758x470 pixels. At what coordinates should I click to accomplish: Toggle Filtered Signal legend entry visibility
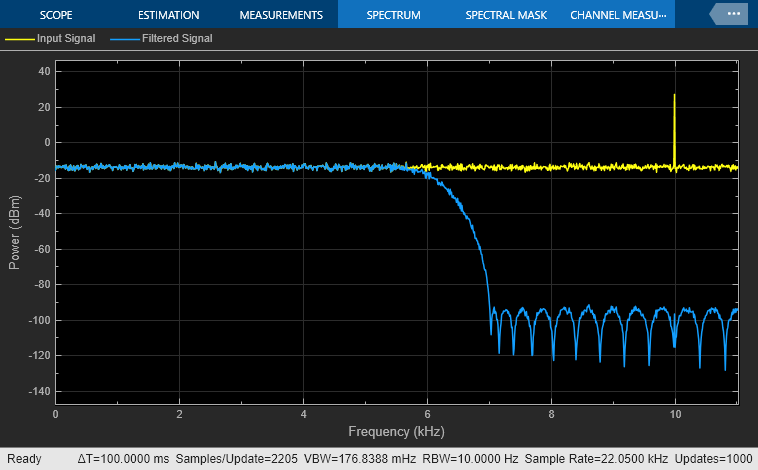[x=176, y=39]
